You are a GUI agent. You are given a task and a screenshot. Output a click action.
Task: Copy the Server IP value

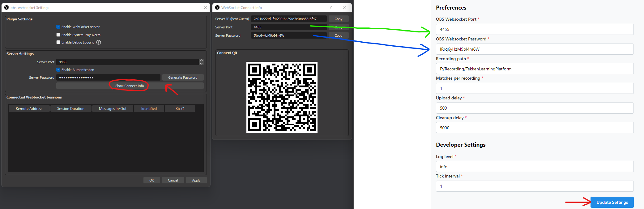click(x=339, y=19)
